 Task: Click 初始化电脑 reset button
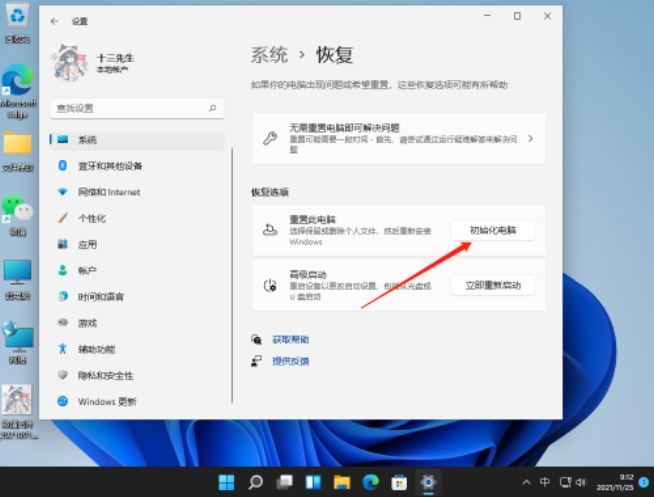493,230
